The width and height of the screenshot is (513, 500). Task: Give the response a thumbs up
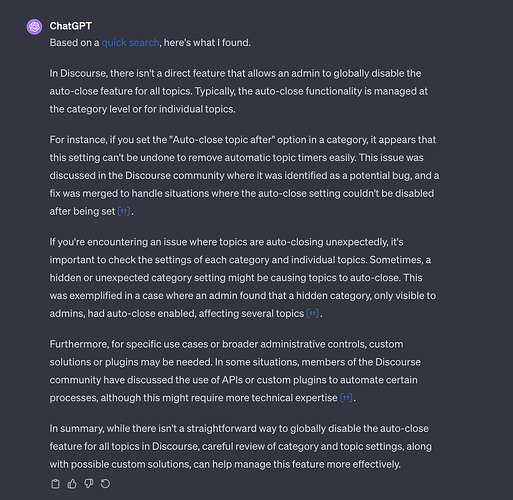click(x=72, y=484)
